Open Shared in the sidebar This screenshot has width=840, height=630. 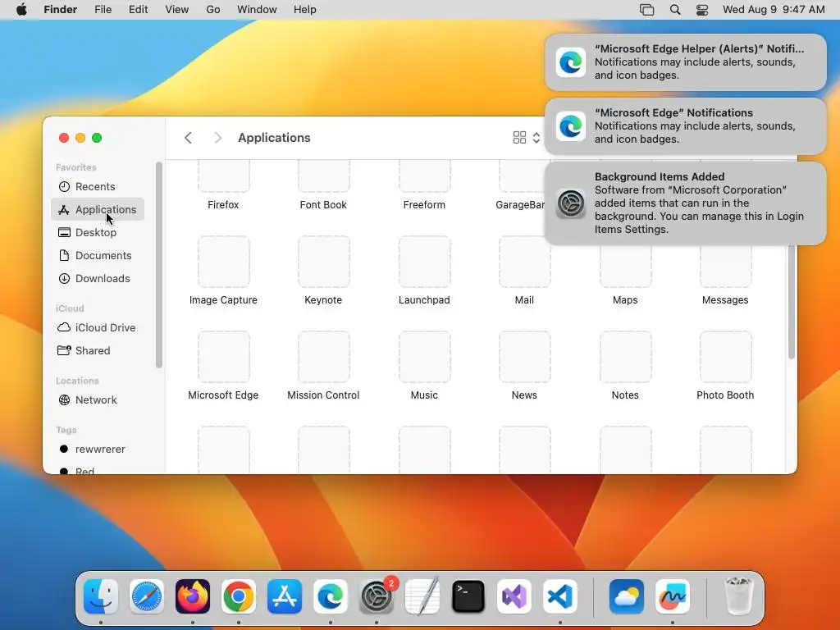coord(98,350)
